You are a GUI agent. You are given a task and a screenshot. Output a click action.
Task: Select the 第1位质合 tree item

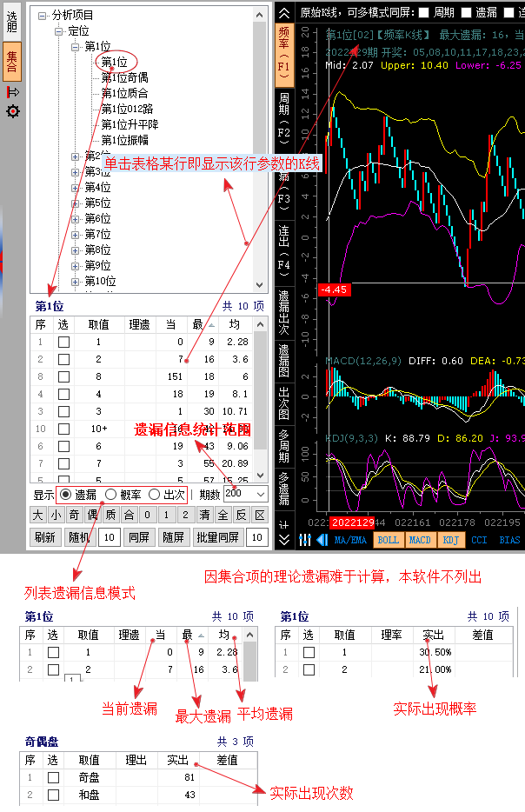pos(124,94)
